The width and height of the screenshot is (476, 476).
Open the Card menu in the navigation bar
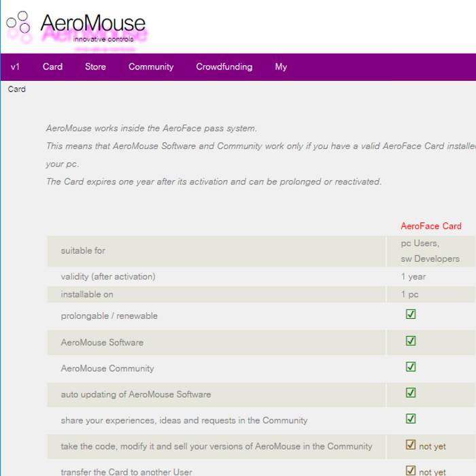click(x=52, y=67)
